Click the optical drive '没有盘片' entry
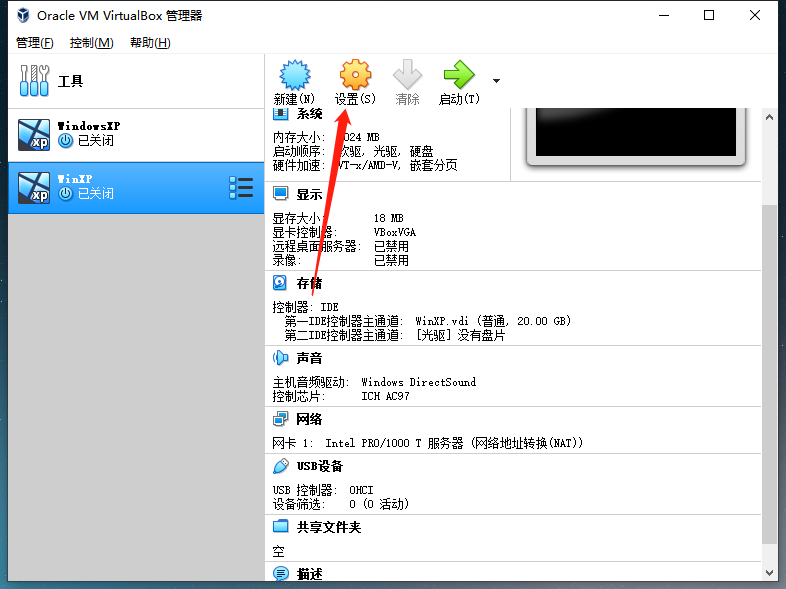This screenshot has height=589, width=786. click(x=460, y=335)
